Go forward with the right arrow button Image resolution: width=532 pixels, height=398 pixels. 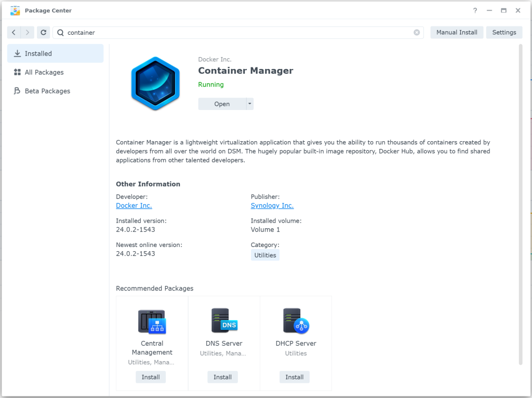(x=28, y=33)
